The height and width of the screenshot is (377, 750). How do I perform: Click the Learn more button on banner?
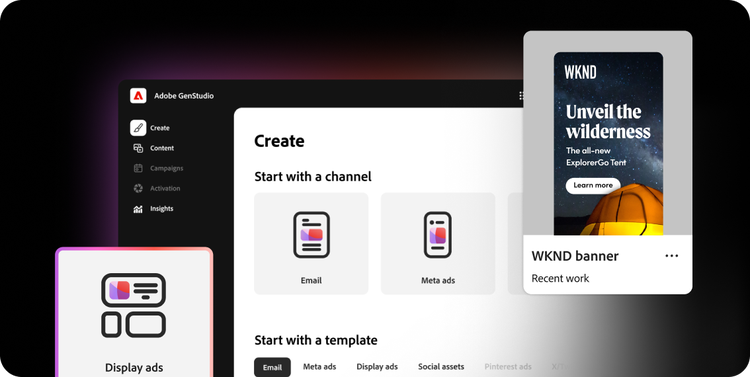593,186
